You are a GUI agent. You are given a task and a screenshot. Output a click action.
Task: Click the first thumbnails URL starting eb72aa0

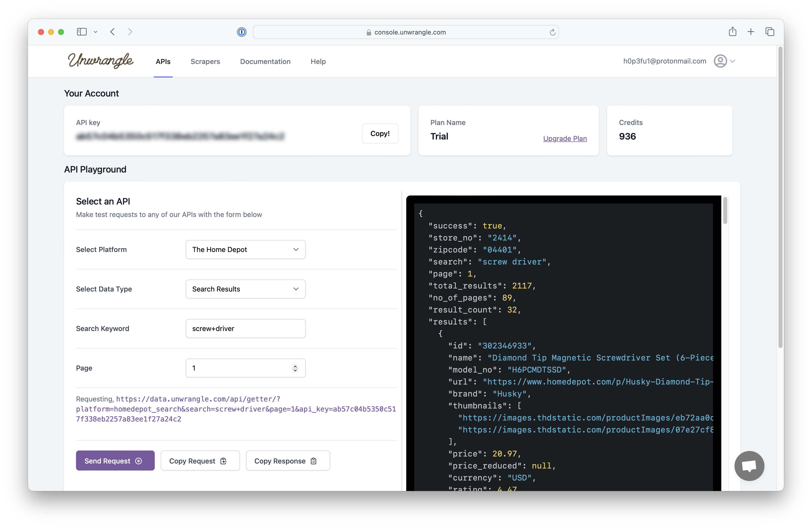tap(585, 418)
